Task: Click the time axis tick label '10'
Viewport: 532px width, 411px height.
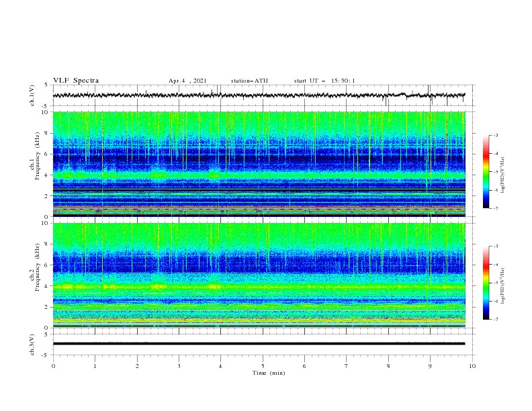Action: tap(472, 366)
